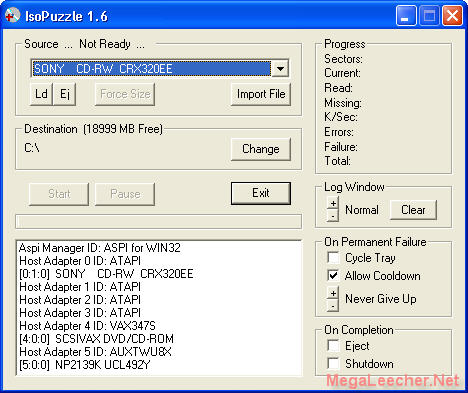Screen dimensions: 468x393
Task: Enable Shutdown on completion checkbox
Action: point(333,363)
